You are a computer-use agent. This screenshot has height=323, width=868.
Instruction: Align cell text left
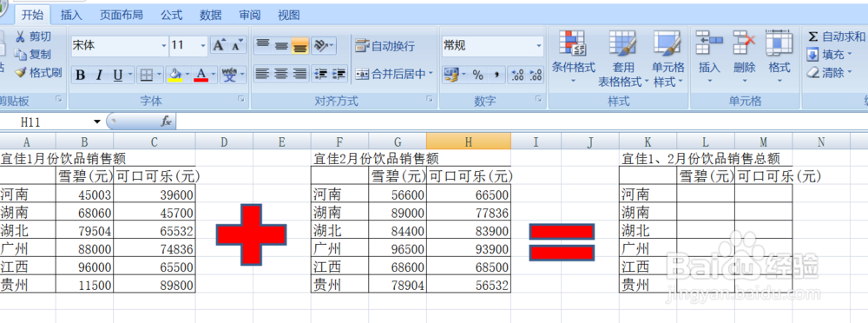[x=263, y=73]
